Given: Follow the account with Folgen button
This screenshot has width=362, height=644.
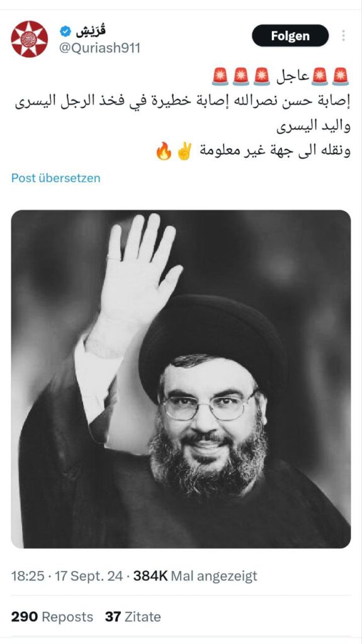Looking at the screenshot, I should 290,36.
